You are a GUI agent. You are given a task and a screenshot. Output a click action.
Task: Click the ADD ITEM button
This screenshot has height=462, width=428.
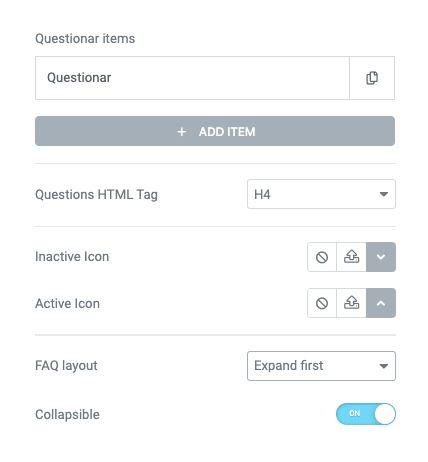(215, 131)
